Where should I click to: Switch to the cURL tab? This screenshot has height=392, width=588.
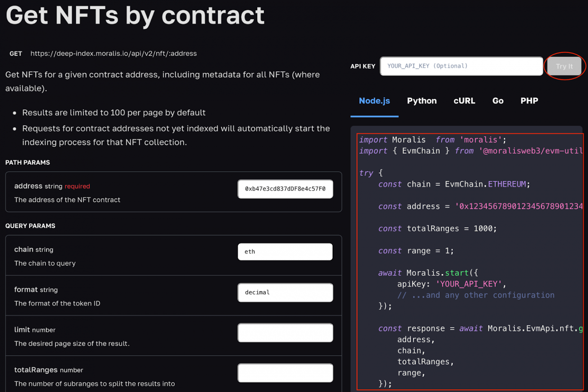tap(464, 101)
